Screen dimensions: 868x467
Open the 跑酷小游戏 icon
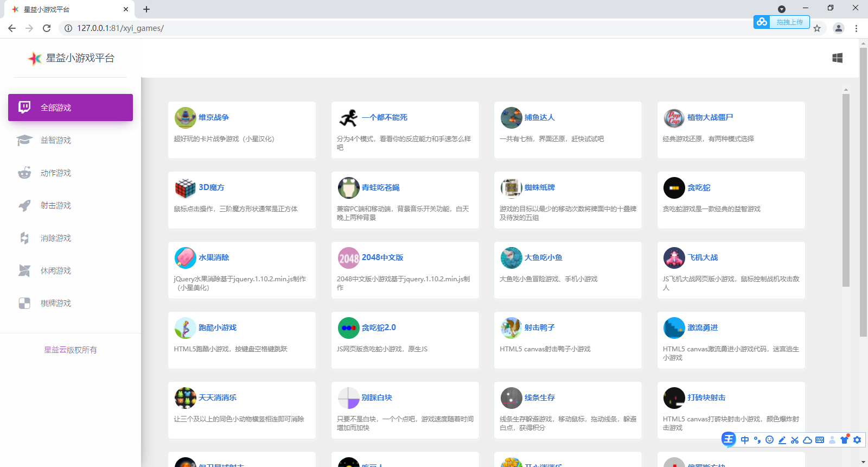point(186,328)
